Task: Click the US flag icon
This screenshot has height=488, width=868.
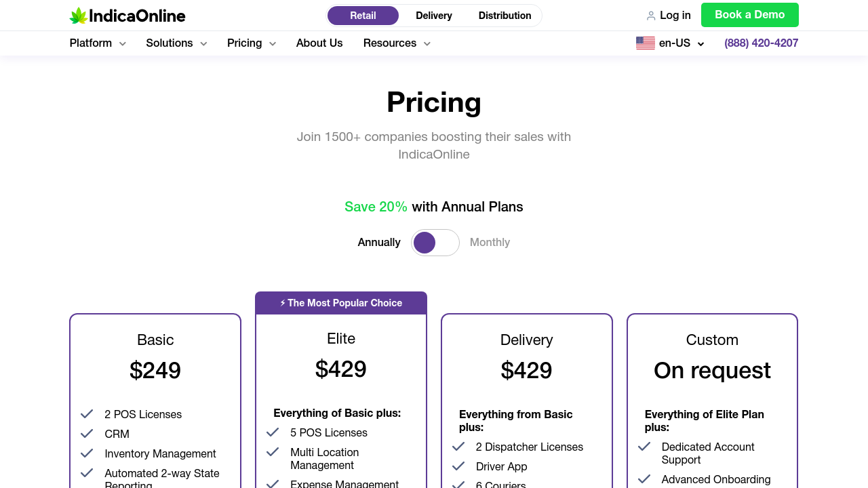Action: 645,43
